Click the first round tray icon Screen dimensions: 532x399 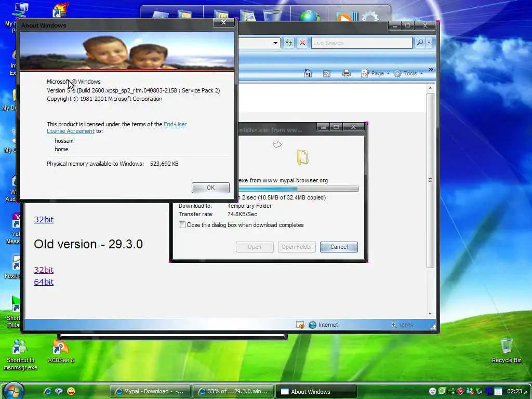click(433, 391)
